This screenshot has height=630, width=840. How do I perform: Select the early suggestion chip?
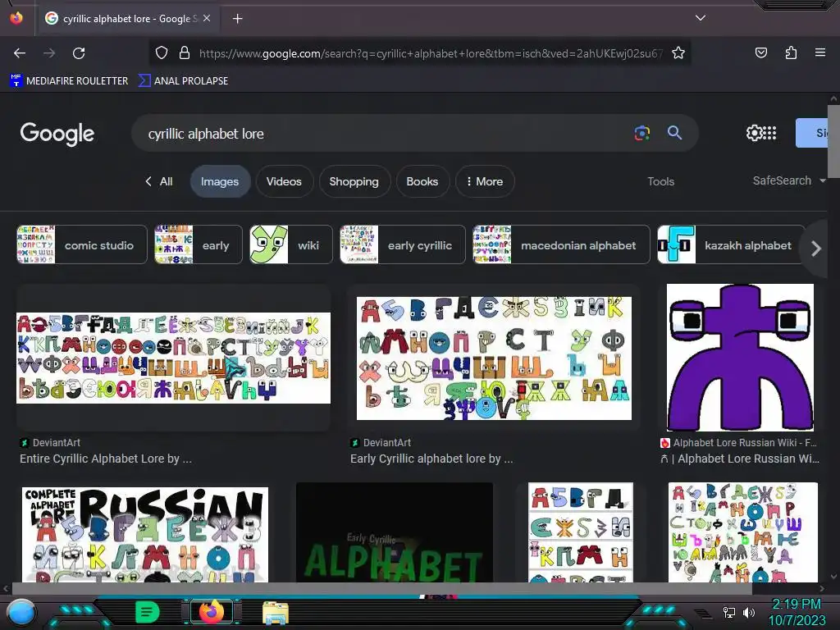pos(199,244)
